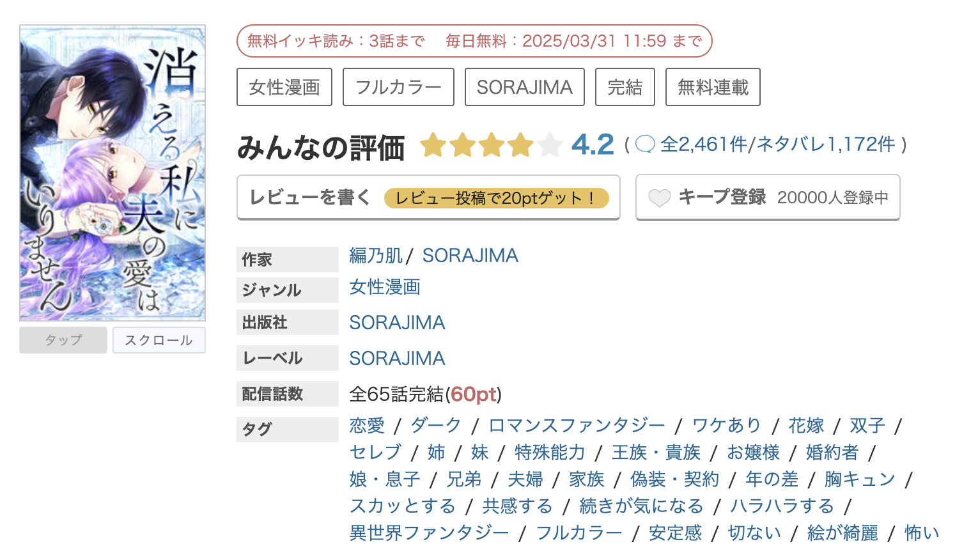Select the タップ reading mode

(x=63, y=340)
